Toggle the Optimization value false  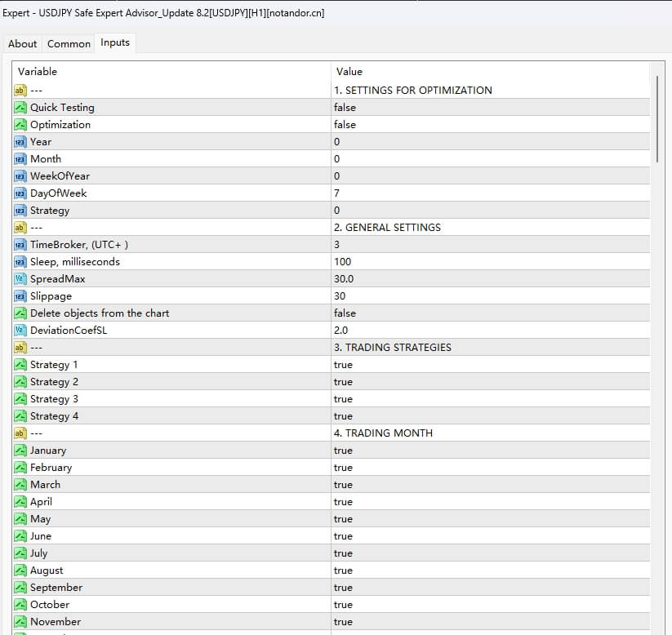tap(345, 125)
